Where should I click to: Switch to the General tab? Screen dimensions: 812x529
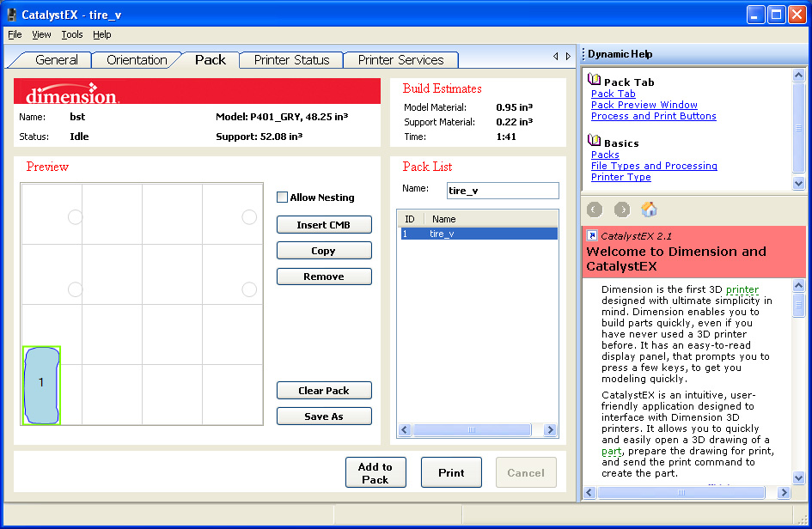click(x=57, y=60)
